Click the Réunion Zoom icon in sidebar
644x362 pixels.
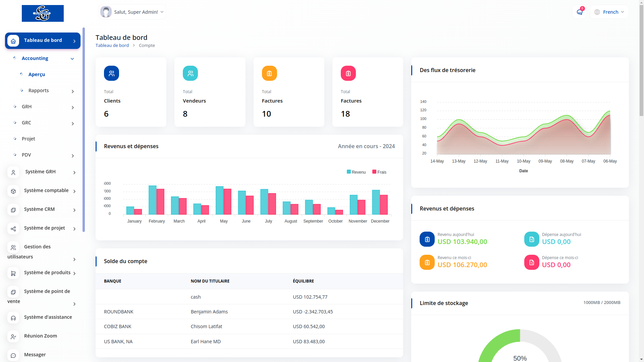coord(13,337)
